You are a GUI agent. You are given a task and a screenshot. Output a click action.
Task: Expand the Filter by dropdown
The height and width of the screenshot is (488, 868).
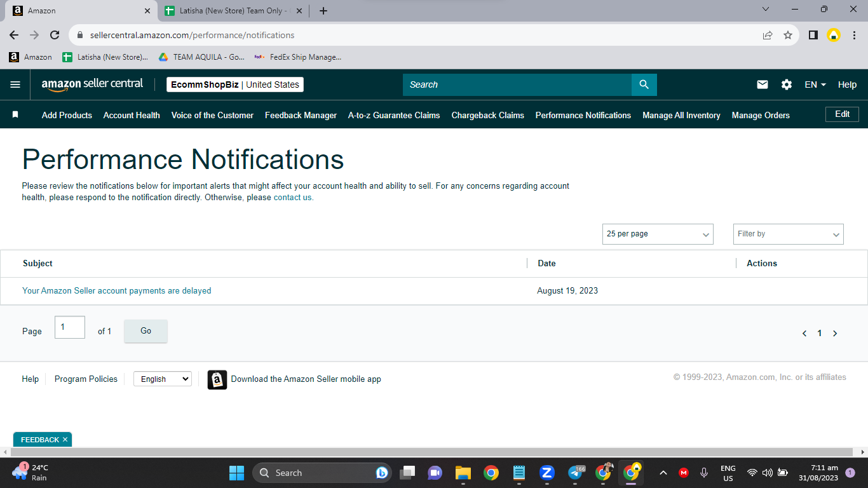(789, 234)
